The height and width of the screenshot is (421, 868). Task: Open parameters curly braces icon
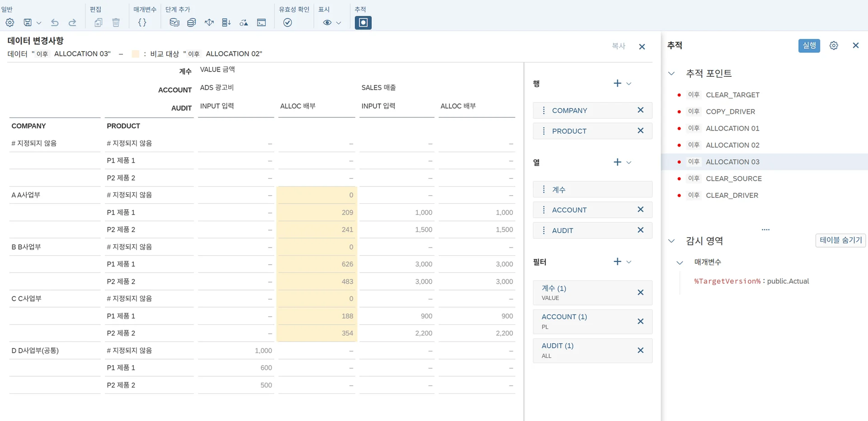coord(142,23)
